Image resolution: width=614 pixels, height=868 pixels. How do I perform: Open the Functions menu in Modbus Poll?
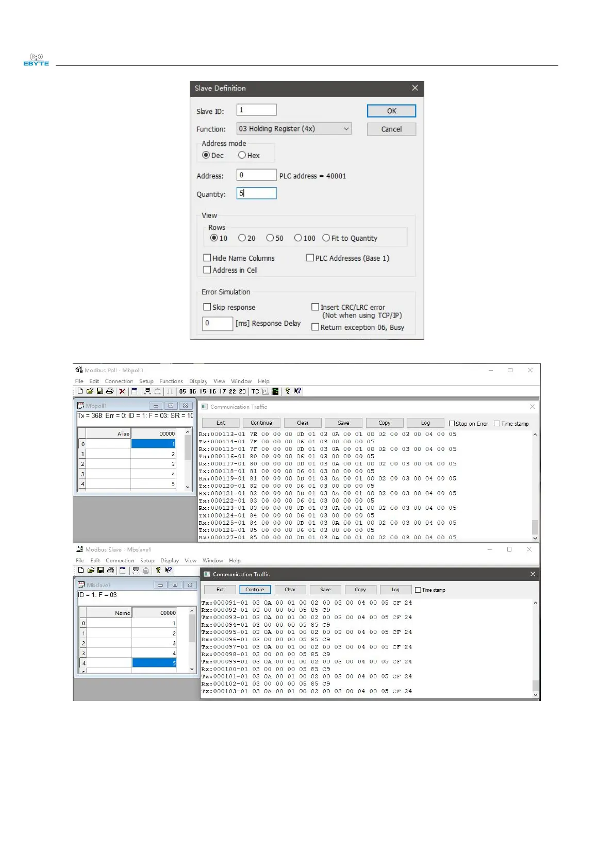tap(171, 381)
